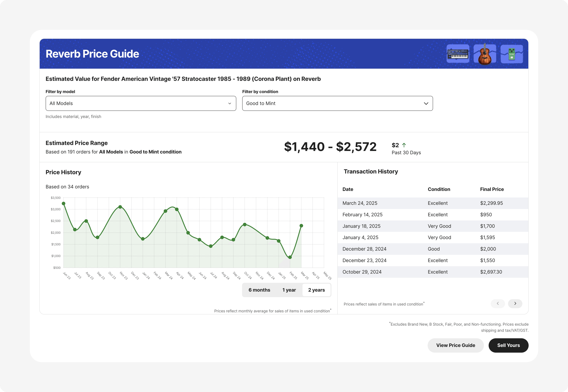Go to next transaction history page
This screenshot has height=392, width=568.
515,304
